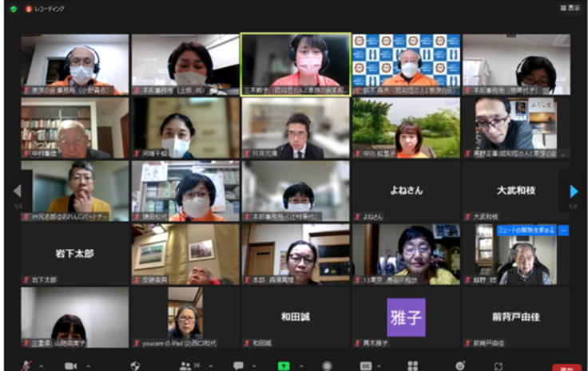Select the 雅子 purple avatar tile
The image size is (588, 371).
406,317
